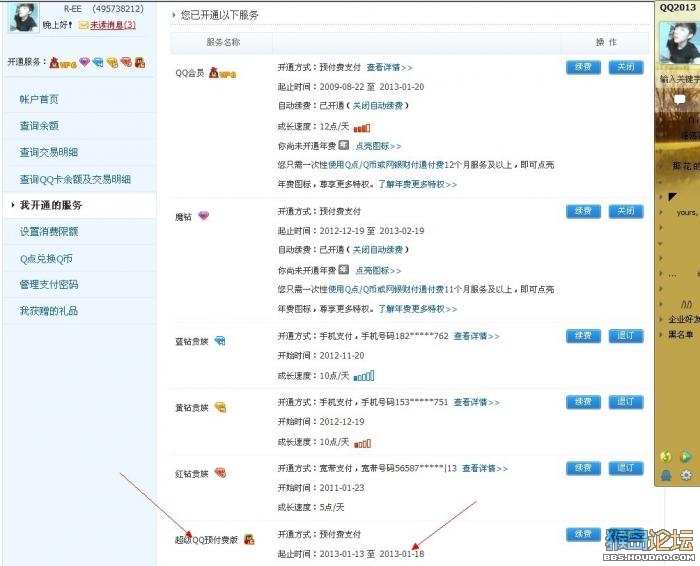Image resolution: width=700 pixels, height=566 pixels.
Task: Click 续费 button for 超级QQ预付费版
Action: (x=583, y=534)
